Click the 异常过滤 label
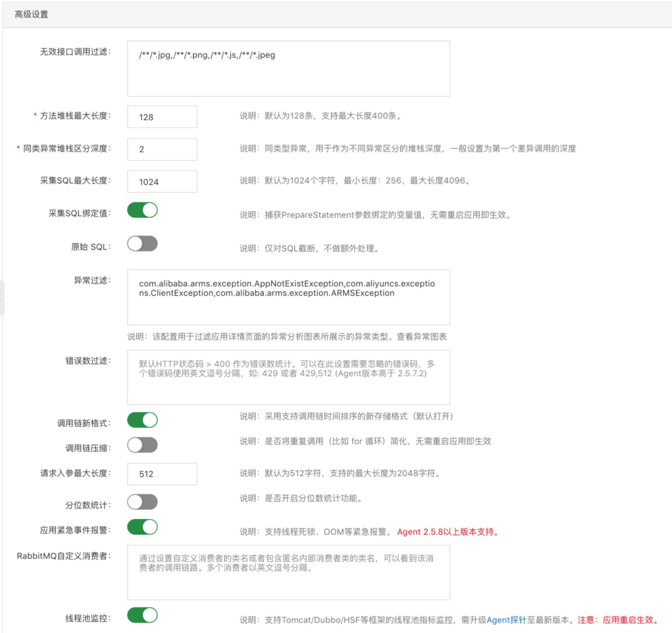The image size is (672, 633). click(x=92, y=280)
